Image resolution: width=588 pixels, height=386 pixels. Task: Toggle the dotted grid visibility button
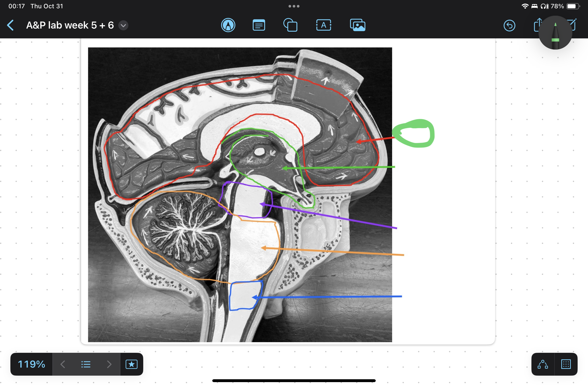566,364
